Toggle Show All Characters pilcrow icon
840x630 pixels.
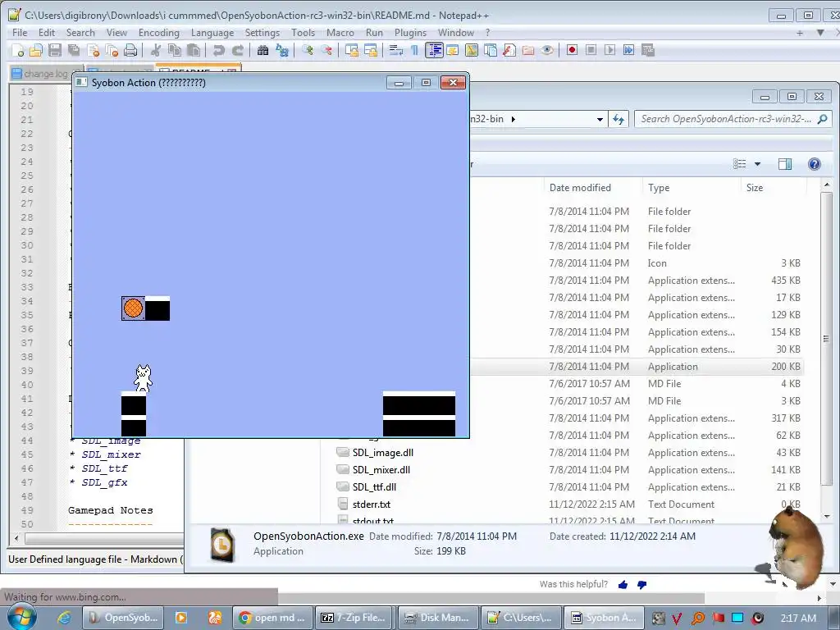(414, 50)
